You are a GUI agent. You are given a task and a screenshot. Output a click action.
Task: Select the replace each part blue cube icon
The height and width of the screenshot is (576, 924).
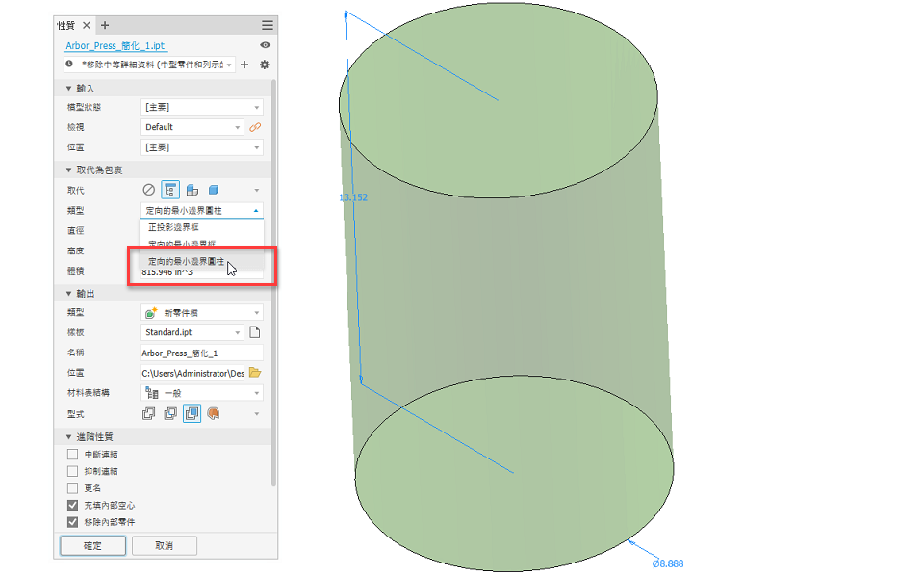click(x=214, y=190)
